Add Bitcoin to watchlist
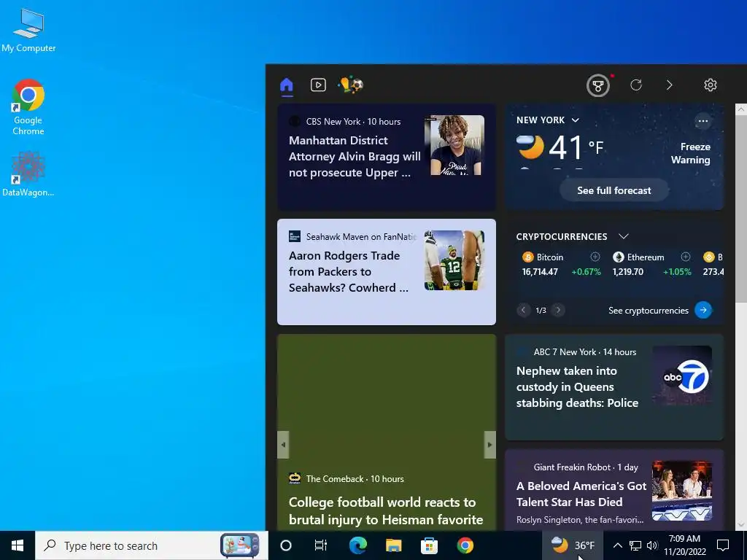 (595, 257)
